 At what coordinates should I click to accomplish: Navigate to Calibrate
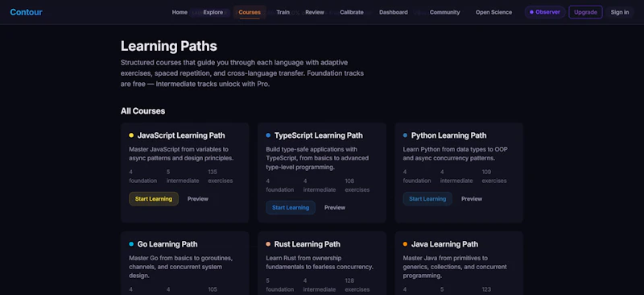pyautogui.click(x=352, y=12)
